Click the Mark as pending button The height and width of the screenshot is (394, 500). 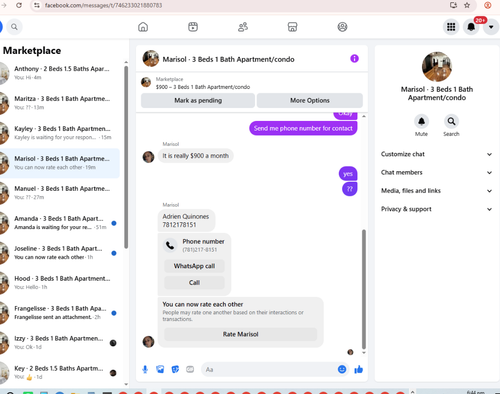point(198,100)
